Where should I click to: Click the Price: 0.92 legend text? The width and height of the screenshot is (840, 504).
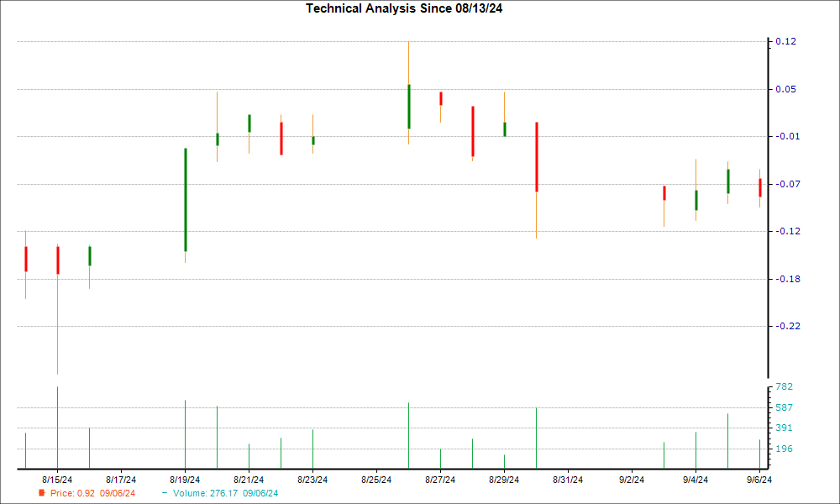pyautogui.click(x=92, y=493)
